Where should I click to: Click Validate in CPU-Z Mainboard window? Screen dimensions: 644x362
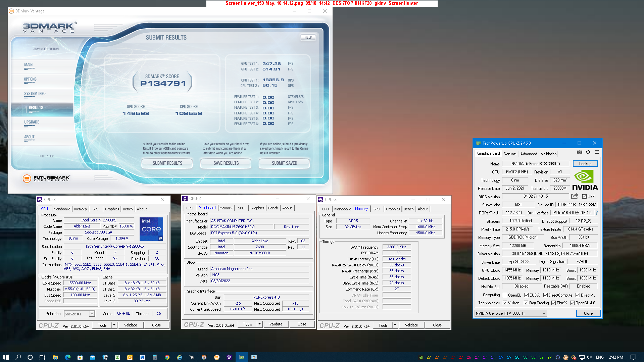click(276, 324)
